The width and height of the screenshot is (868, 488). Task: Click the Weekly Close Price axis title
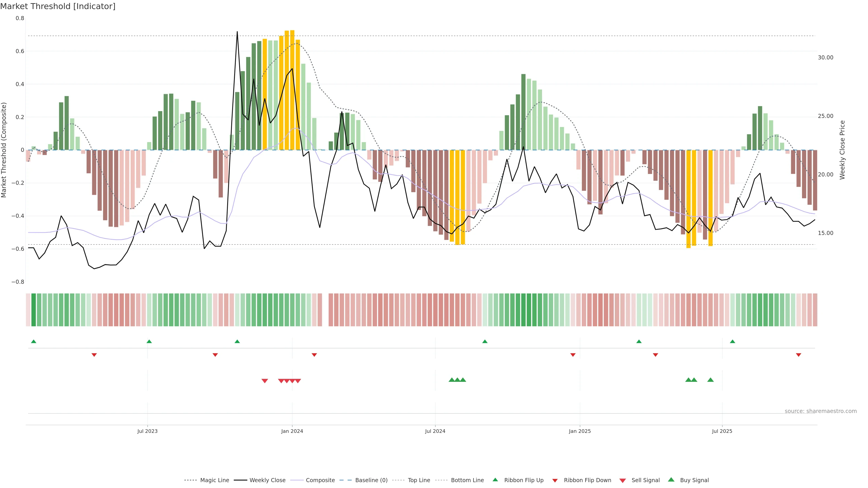[x=842, y=150]
